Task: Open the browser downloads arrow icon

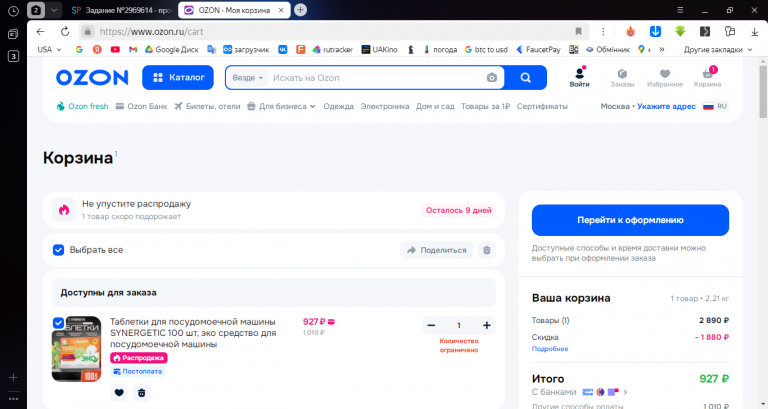Action: pyautogui.click(x=754, y=32)
